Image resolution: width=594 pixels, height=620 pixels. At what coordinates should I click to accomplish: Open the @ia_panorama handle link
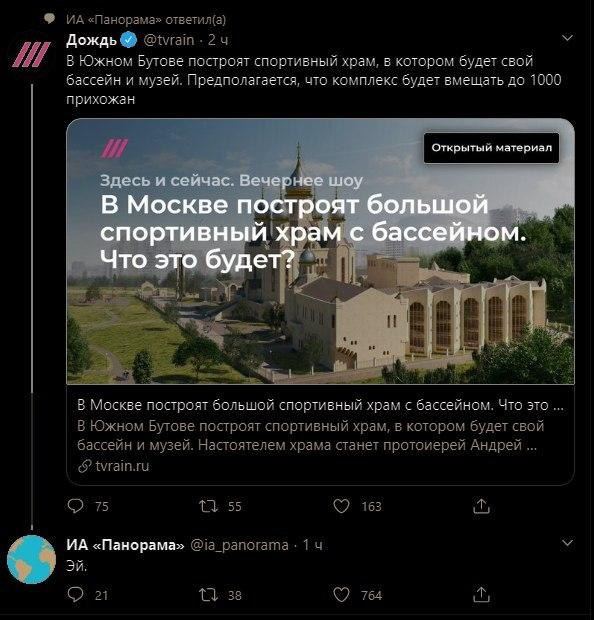click(x=240, y=545)
